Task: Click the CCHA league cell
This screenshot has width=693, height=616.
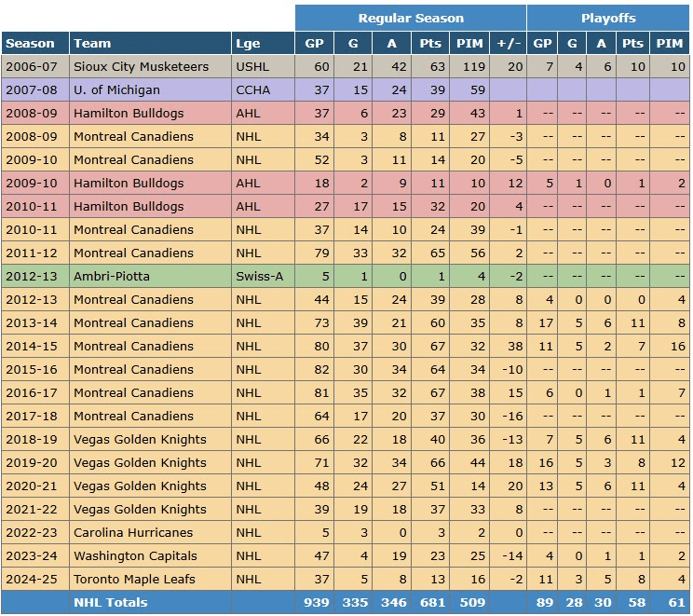Action: point(263,90)
